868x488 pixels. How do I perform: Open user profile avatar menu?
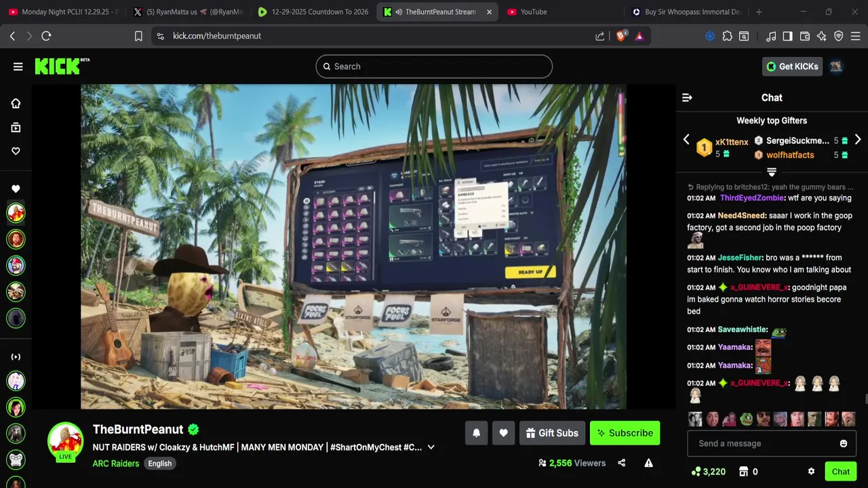[x=836, y=66]
